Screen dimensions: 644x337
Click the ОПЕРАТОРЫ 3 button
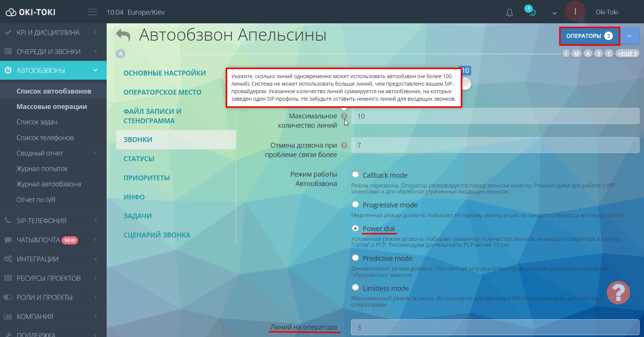coord(589,36)
